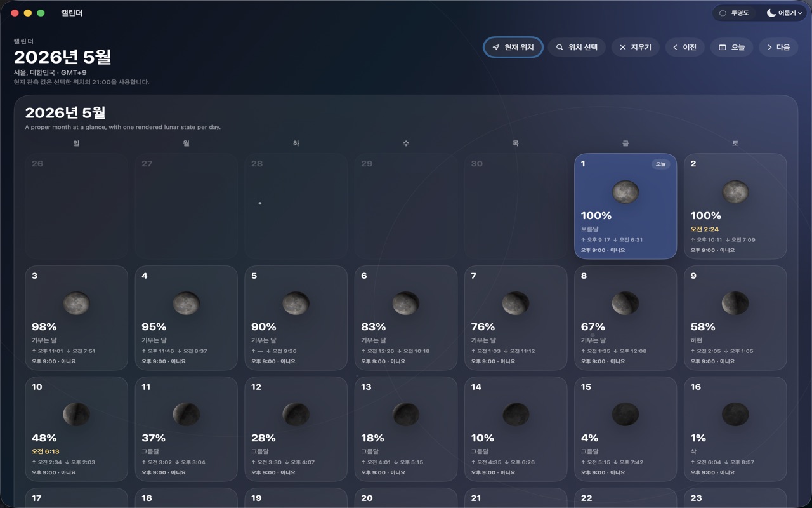Click the 18% illumination on May 13
The width and height of the screenshot is (812, 508).
coord(373,438)
